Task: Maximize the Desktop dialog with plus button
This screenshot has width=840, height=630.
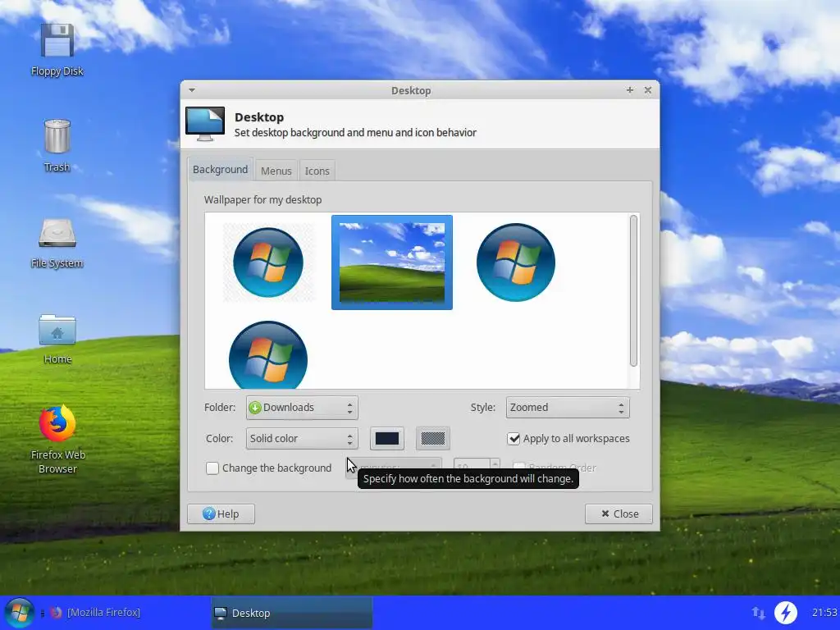Action: point(630,90)
